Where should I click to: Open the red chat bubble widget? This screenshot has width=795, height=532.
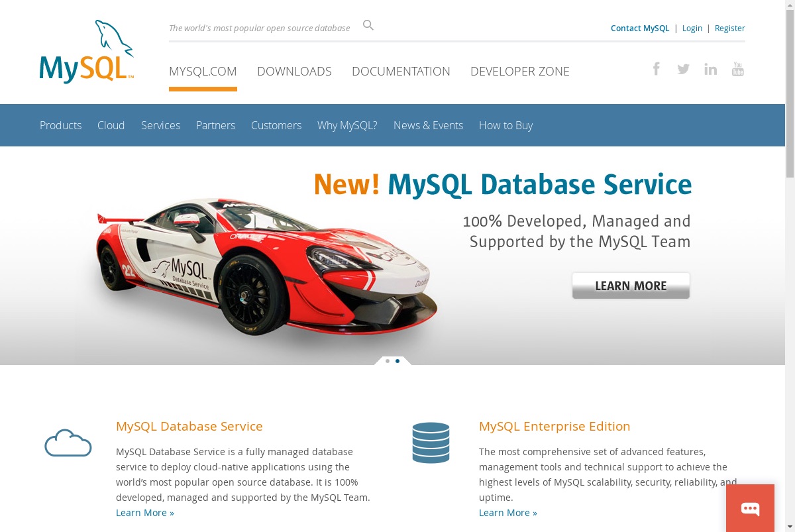[x=750, y=508]
